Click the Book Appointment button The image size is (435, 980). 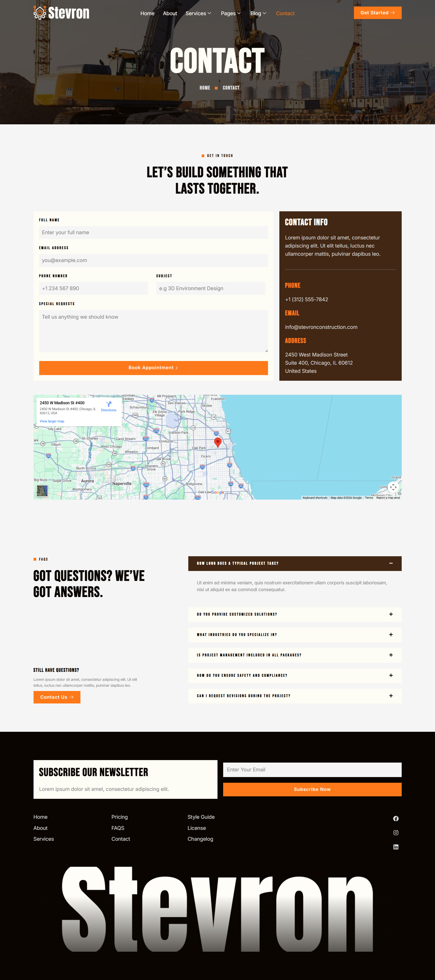(x=153, y=368)
